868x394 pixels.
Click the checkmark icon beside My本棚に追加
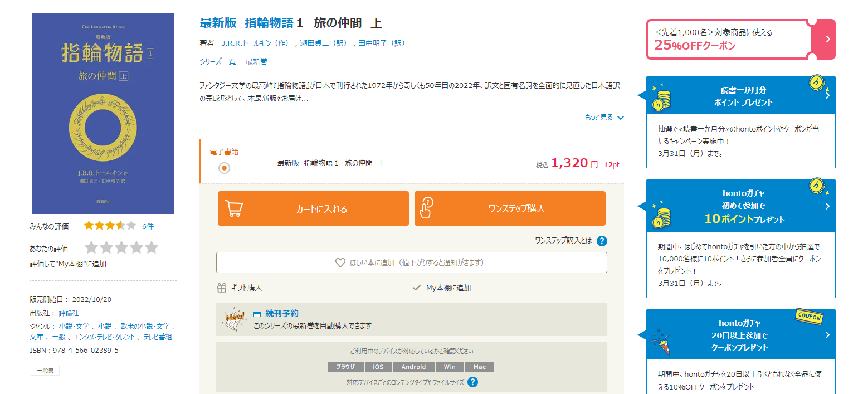coord(416,288)
